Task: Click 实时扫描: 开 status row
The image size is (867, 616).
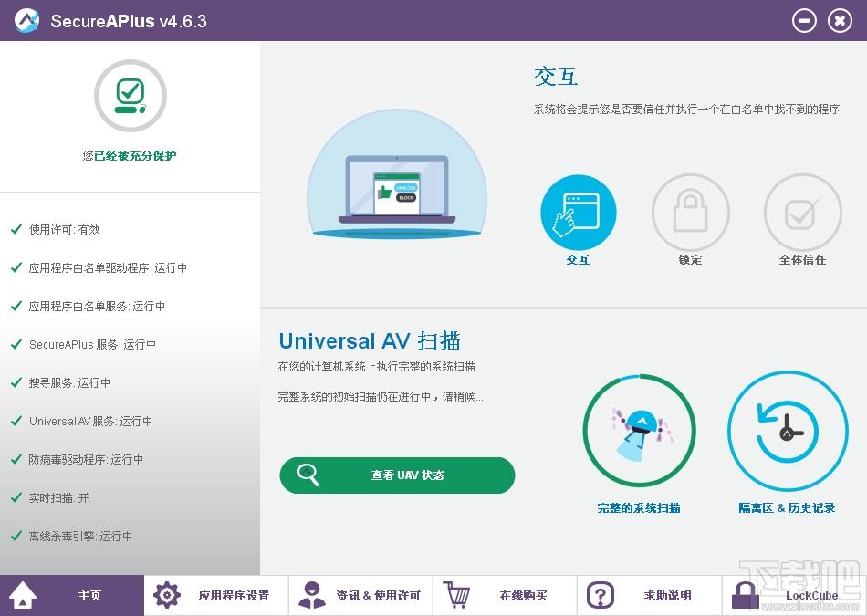Action: 50,497
